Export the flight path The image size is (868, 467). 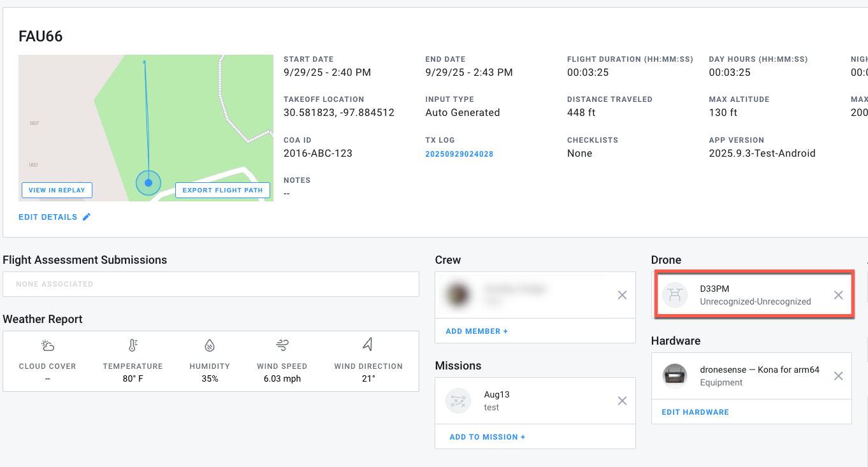coord(222,190)
